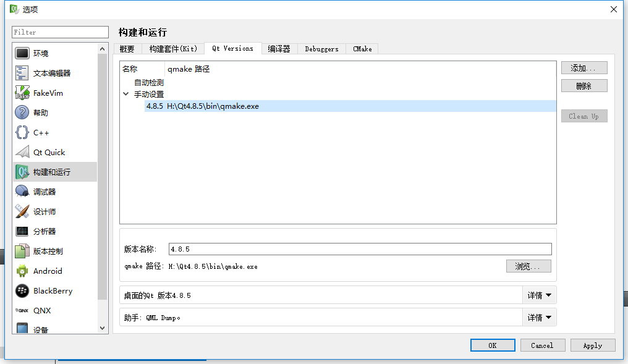
Task: Collapse the 手动设置 tree node
Action: click(x=126, y=93)
